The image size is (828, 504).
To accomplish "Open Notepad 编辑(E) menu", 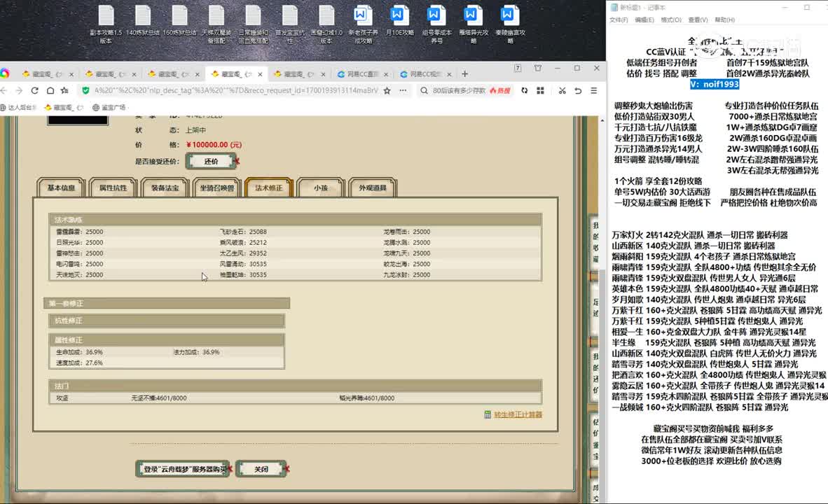I will pos(644,20).
